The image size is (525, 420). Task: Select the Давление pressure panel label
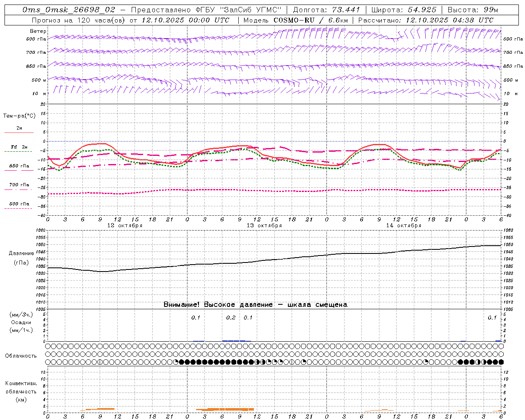pyautogui.click(x=21, y=253)
